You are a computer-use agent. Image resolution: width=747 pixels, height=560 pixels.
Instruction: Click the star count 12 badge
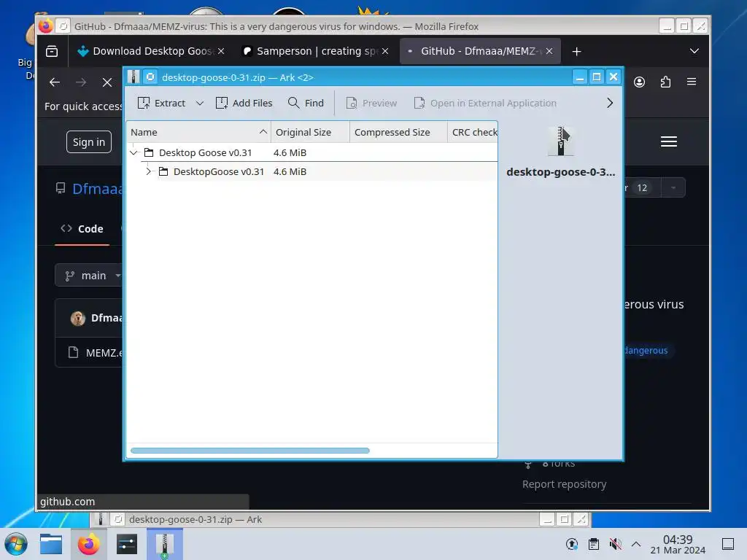pyautogui.click(x=642, y=187)
